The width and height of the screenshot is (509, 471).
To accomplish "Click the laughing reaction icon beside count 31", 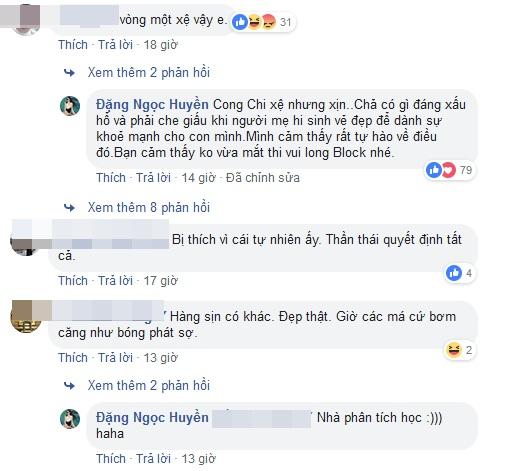I will tap(254, 22).
